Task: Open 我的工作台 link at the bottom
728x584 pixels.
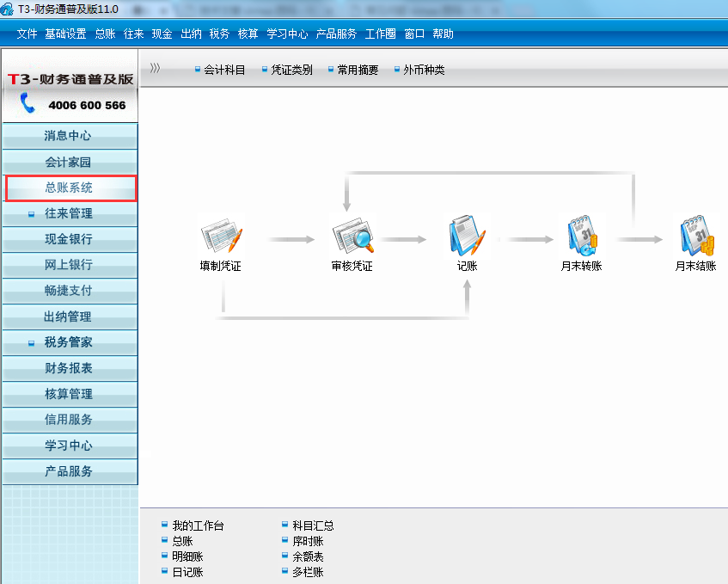Action: click(x=198, y=526)
